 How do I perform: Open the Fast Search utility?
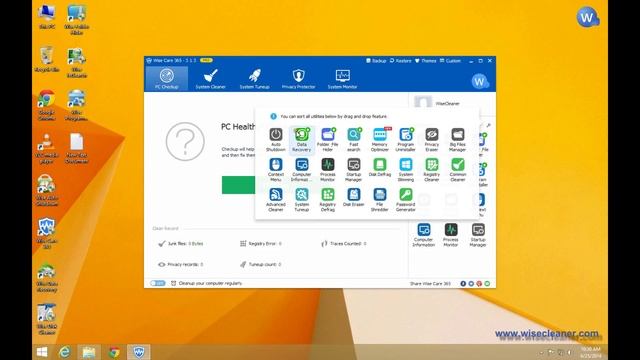(x=353, y=140)
